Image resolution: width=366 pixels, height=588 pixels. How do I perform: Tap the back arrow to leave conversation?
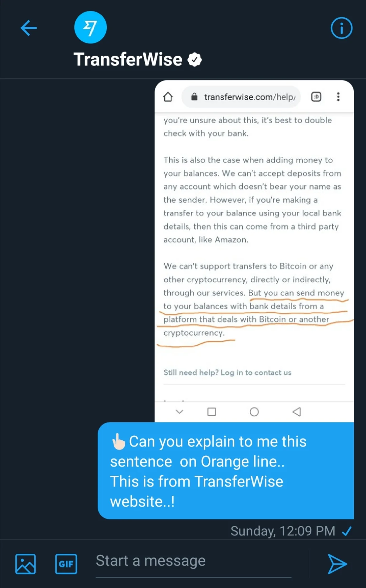pyautogui.click(x=28, y=28)
